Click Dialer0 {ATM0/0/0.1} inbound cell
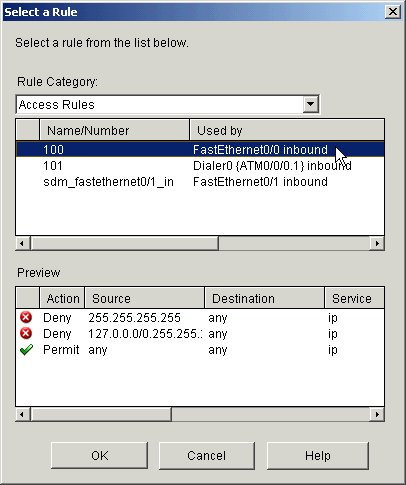The height and width of the screenshot is (485, 406). tap(272, 166)
